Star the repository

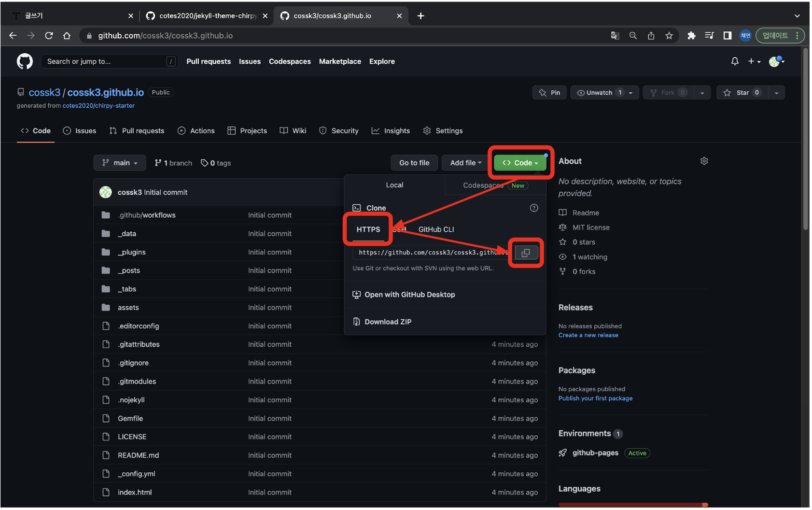pos(742,93)
